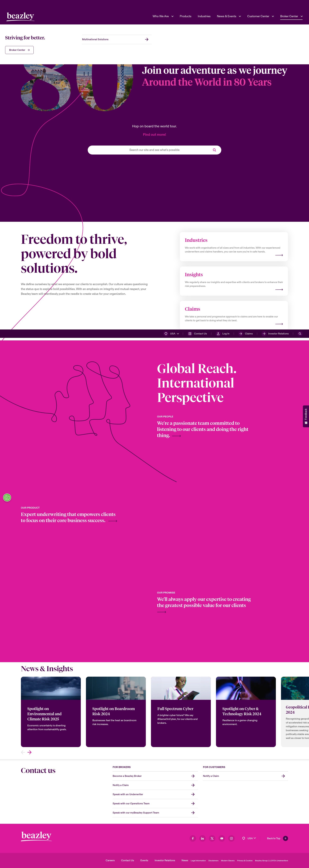Click Claims in the sticky bar
Viewport: 309px width, 868px height.
tap(246, 334)
